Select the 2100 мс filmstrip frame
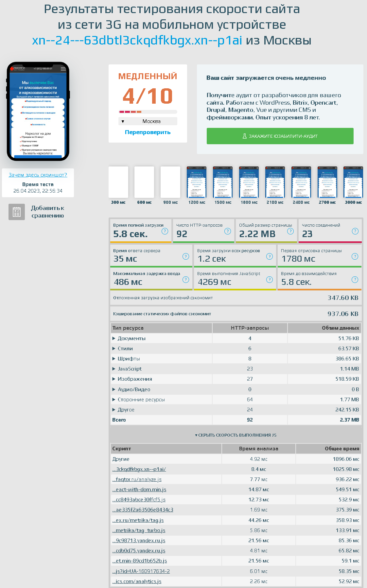The height and width of the screenshot is (588, 367). click(275, 182)
